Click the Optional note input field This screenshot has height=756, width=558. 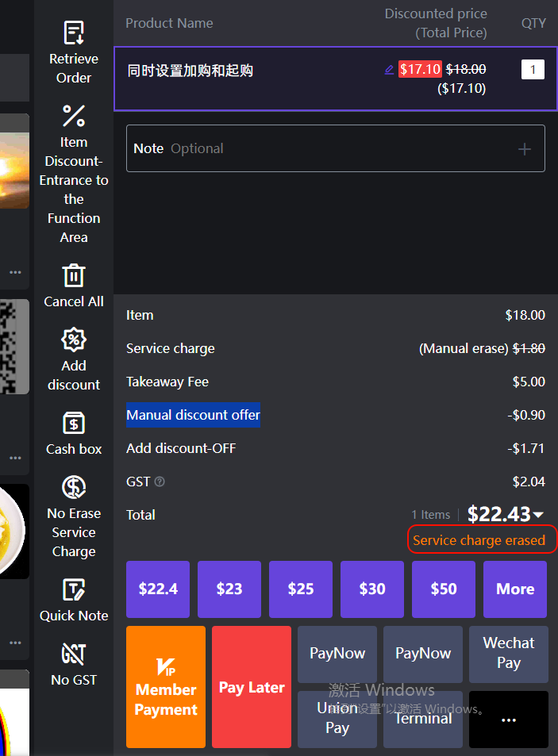[317, 149]
